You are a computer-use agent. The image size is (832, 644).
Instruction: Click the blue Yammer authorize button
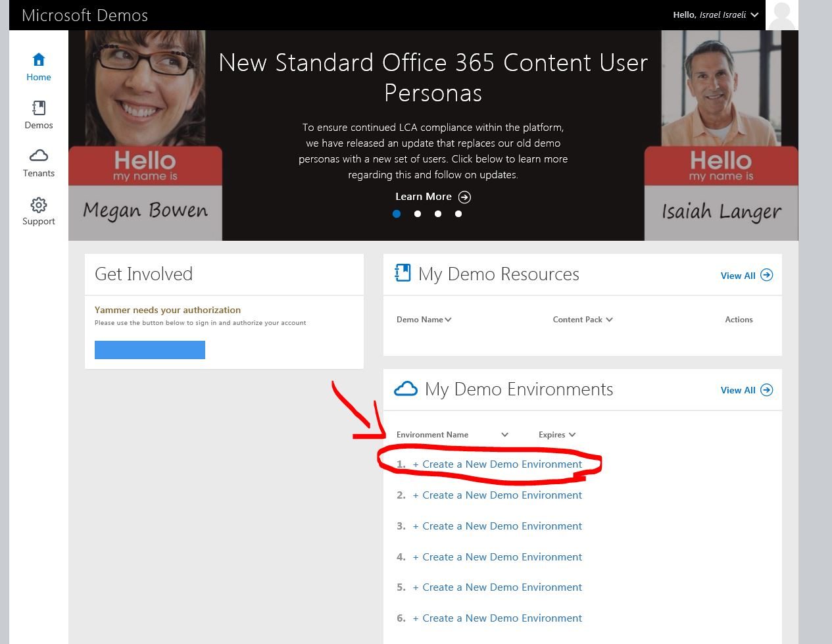point(150,350)
